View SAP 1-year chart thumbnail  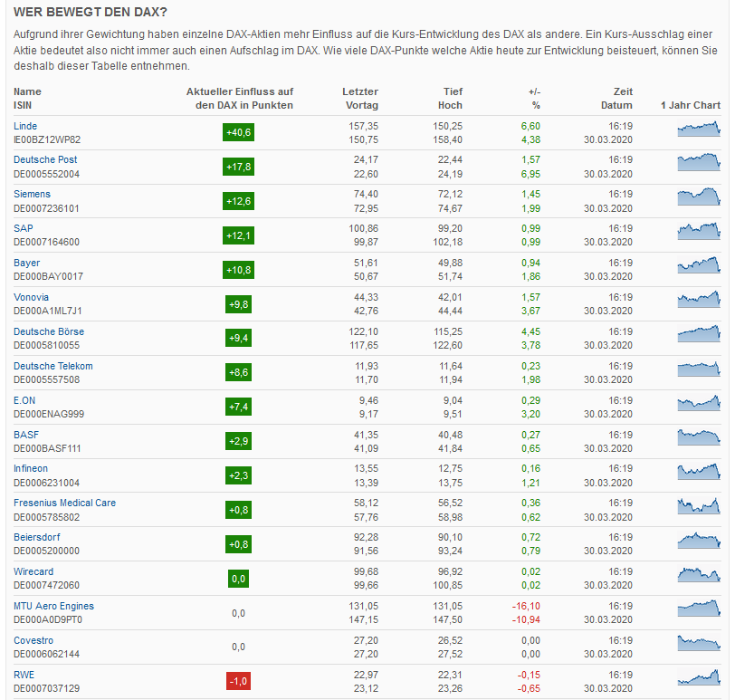tap(699, 231)
